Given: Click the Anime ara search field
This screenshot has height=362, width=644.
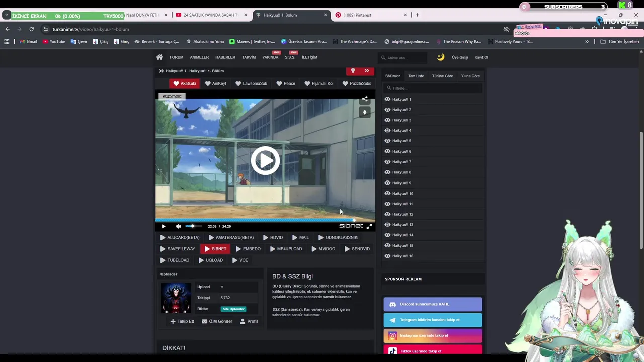Looking at the screenshot, I should coord(404,58).
